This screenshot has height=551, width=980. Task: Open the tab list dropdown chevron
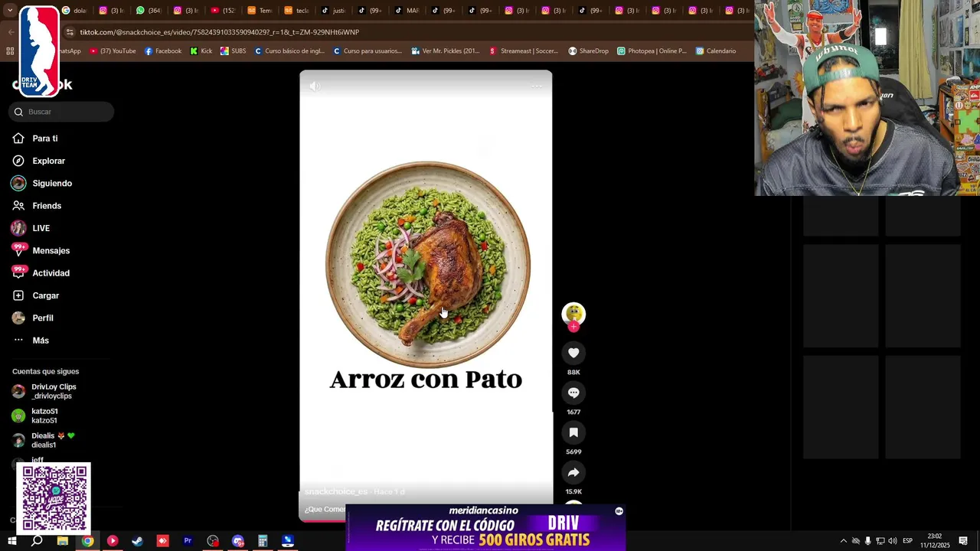point(11,11)
